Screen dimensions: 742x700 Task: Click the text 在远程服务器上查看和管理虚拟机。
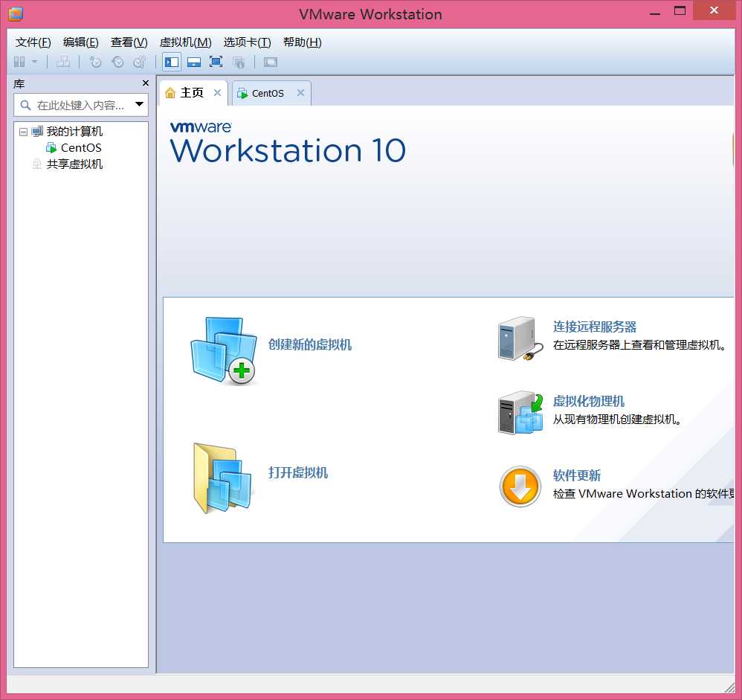[640, 344]
